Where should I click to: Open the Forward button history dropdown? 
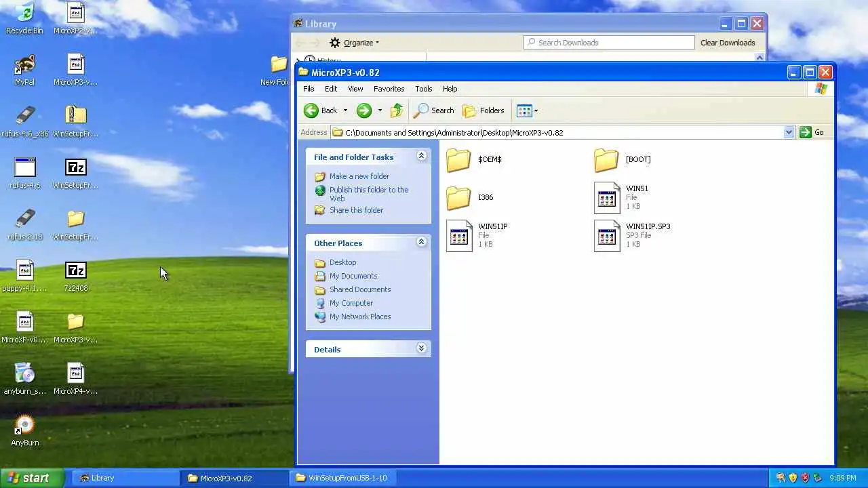[380, 110]
